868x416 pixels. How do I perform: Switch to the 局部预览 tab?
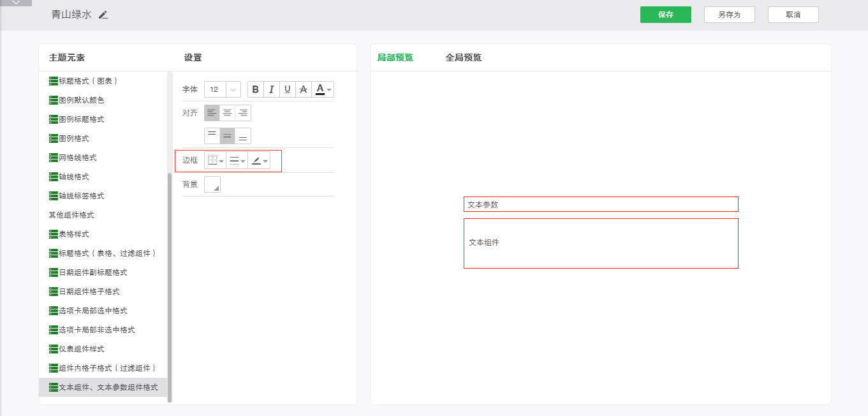click(x=395, y=57)
